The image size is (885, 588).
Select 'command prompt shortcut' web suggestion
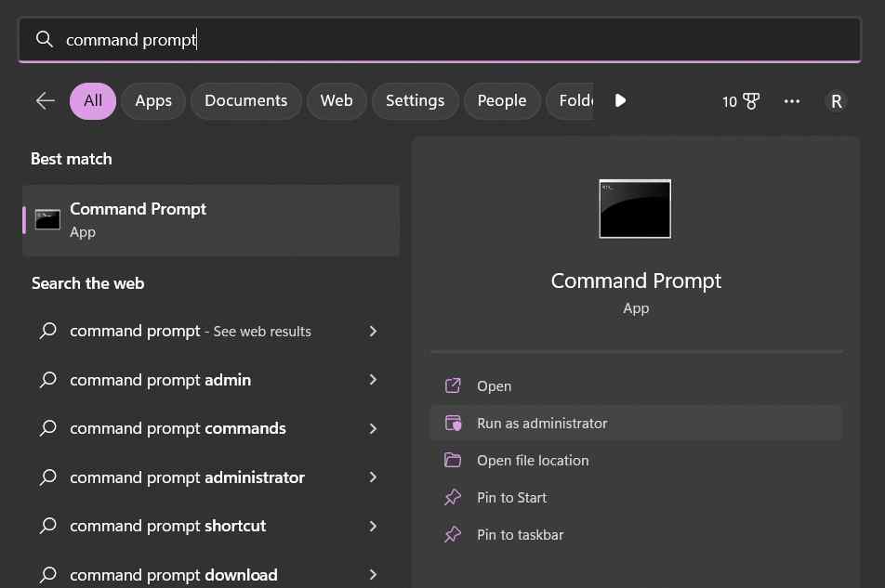click(210, 526)
